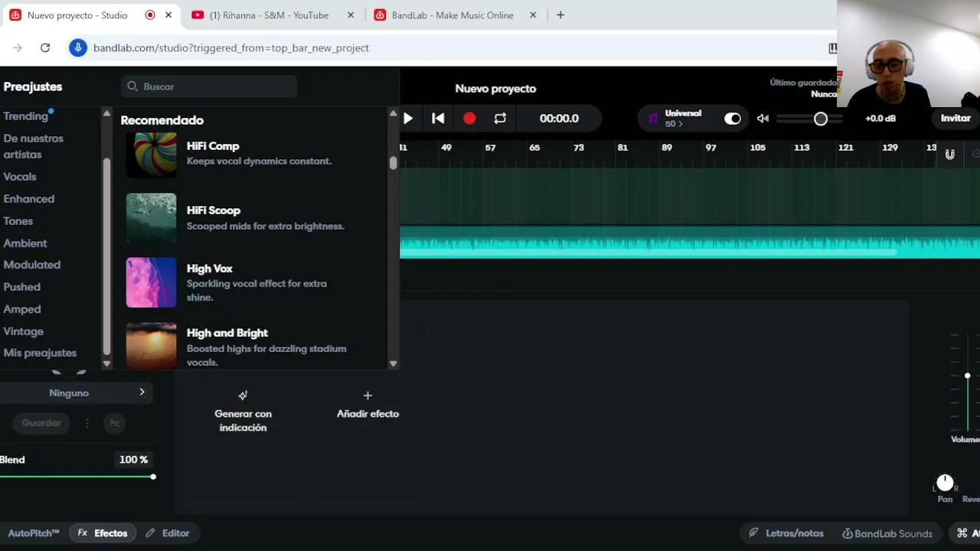Click the Generar con indicación sparkle icon

(x=243, y=396)
